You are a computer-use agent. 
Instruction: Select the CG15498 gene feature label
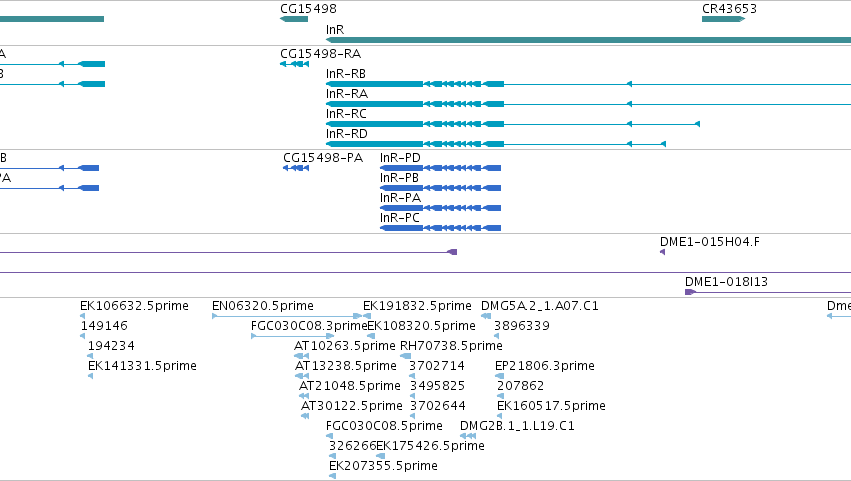click(308, 9)
